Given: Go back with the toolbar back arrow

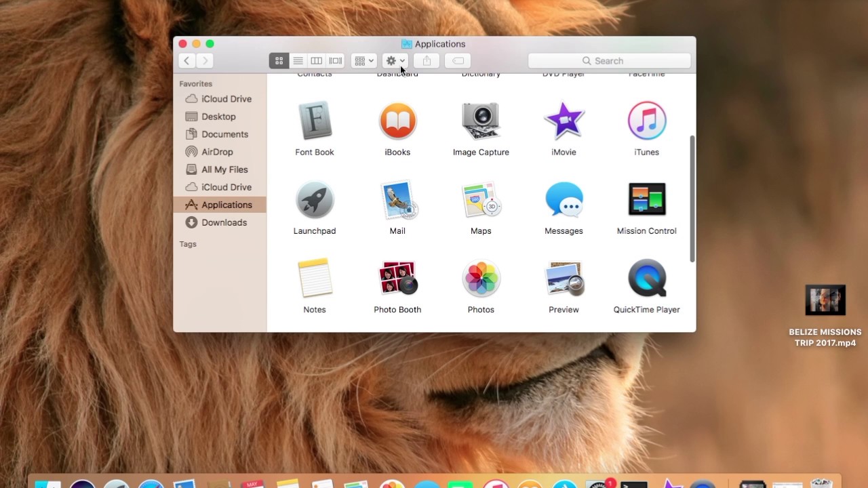Looking at the screenshot, I should click(x=187, y=61).
